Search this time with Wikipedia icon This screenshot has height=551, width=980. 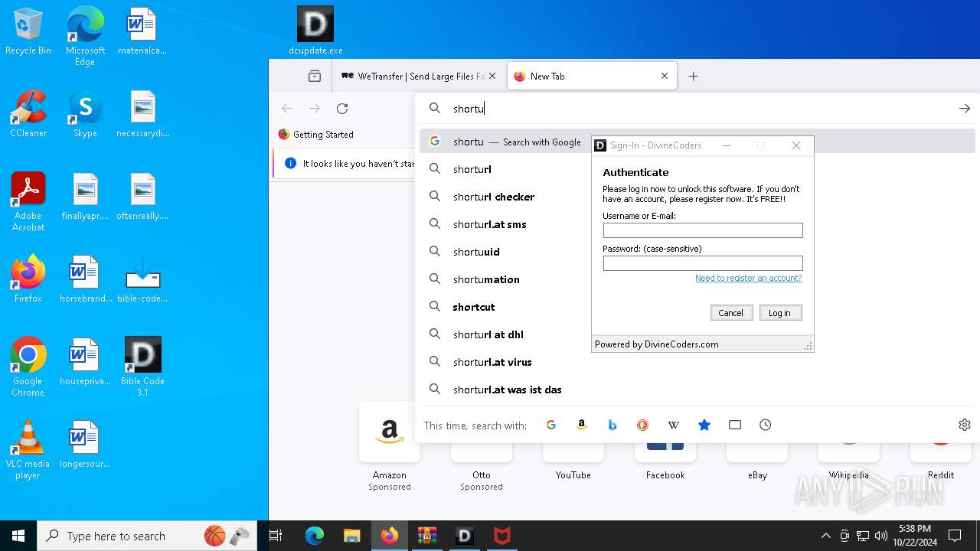pos(674,425)
